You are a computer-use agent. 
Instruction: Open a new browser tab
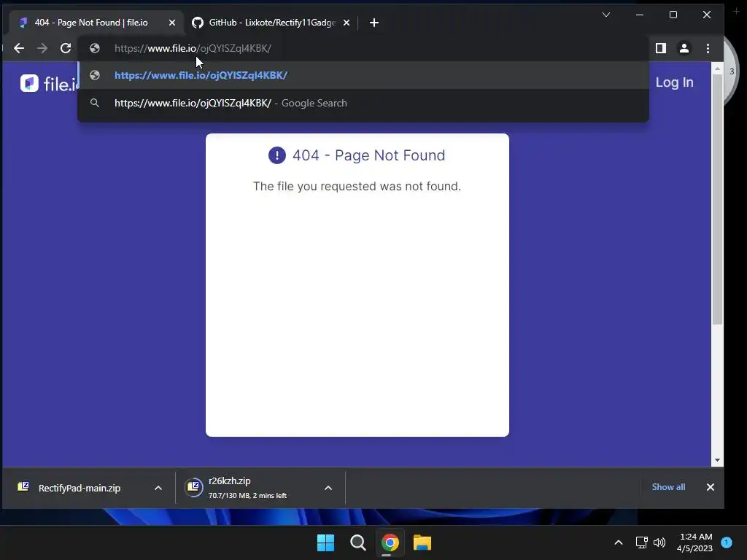pyautogui.click(x=374, y=23)
